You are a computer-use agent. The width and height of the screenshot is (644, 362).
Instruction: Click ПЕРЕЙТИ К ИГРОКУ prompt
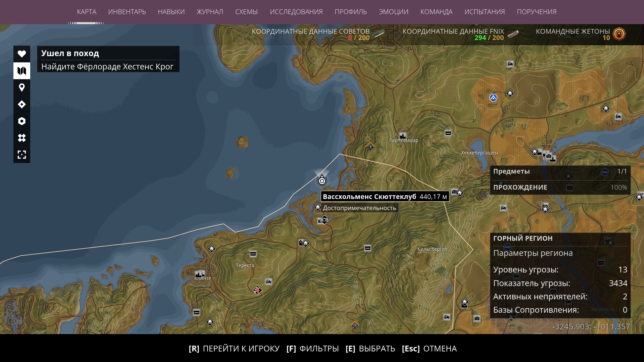[234, 349]
